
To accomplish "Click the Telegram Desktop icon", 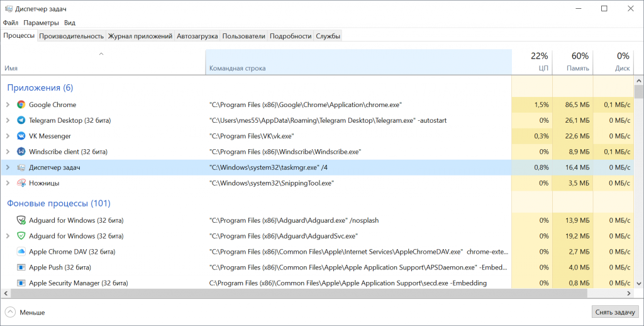I will point(21,120).
